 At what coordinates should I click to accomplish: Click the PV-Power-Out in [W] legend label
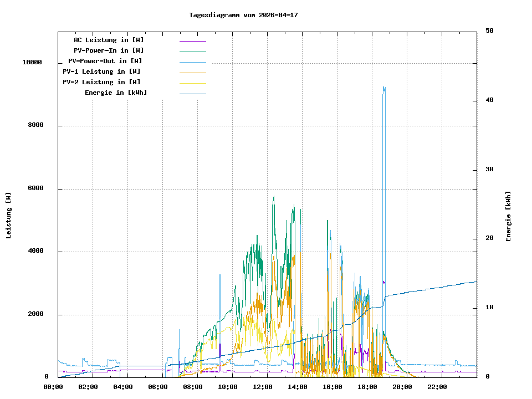[x=105, y=61]
